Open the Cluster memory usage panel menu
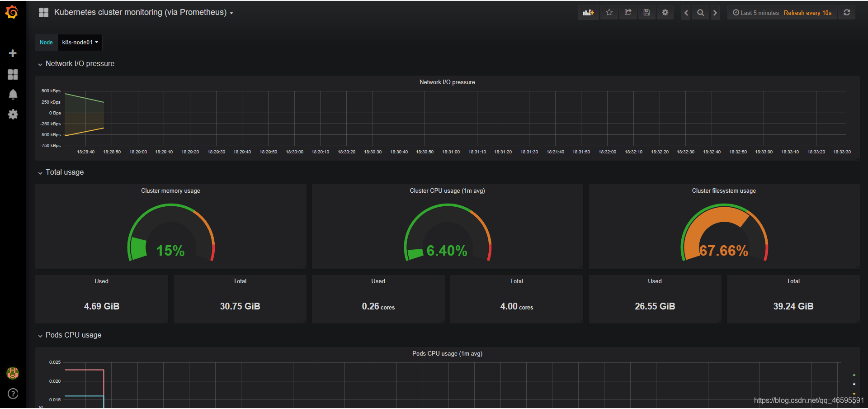 170,191
